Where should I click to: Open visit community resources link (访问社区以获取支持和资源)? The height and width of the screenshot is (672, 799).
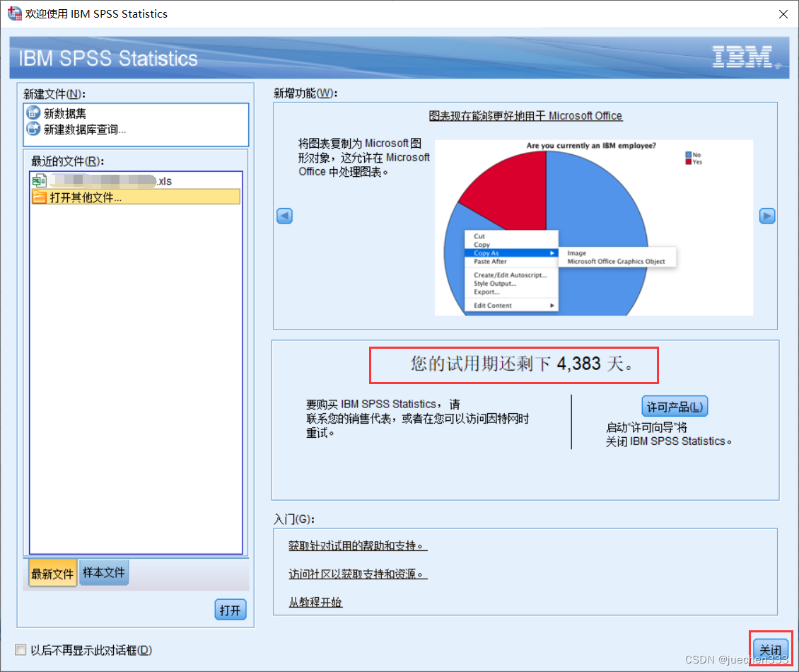(358, 574)
